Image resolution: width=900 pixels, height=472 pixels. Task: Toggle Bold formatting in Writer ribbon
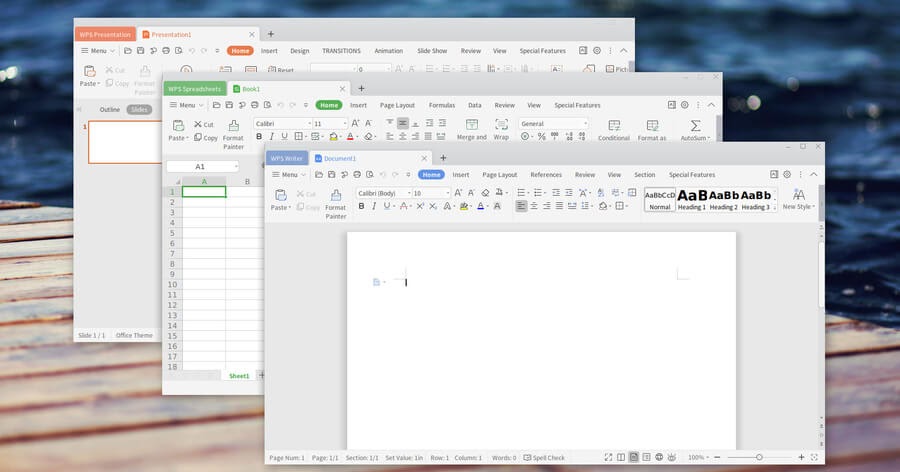pyautogui.click(x=361, y=206)
